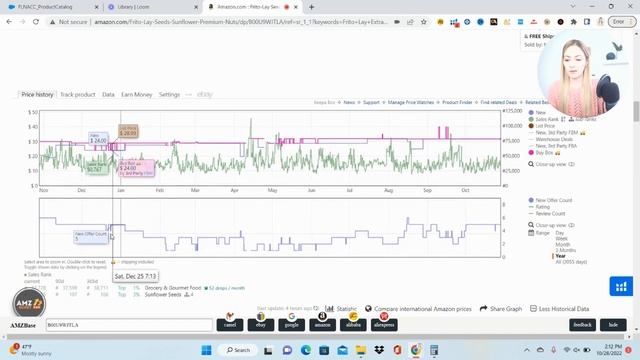Viewport: 640px width, 360px height.
Task: Enable Close-up view for offer count chart
Action: click(x=552, y=225)
